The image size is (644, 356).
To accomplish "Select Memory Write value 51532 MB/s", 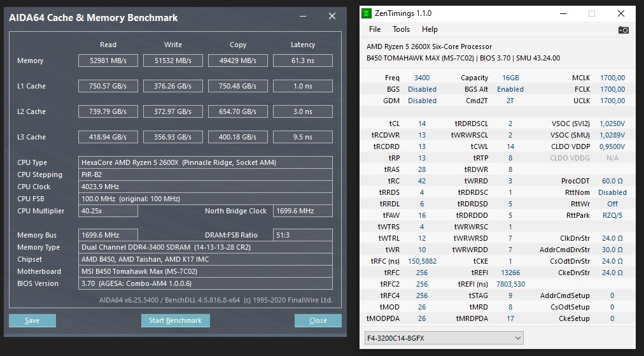I will click(x=173, y=61).
